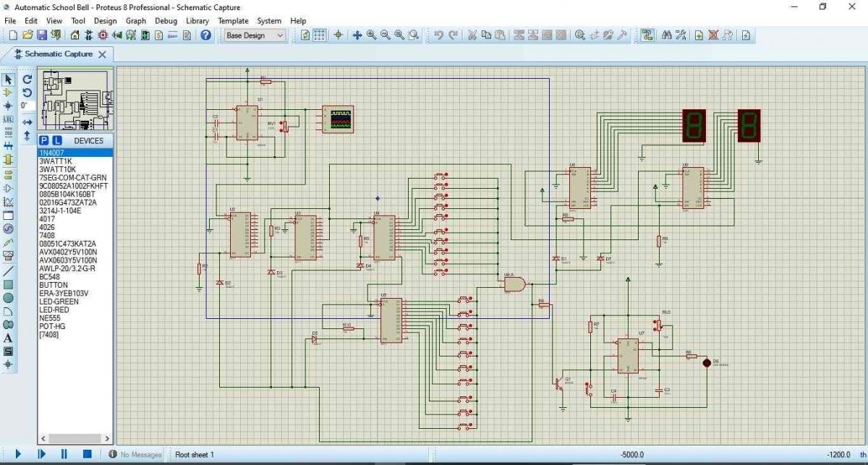Screen dimensions: 868x465
Task: Select NE555 in the devices list
Action: 49,318
